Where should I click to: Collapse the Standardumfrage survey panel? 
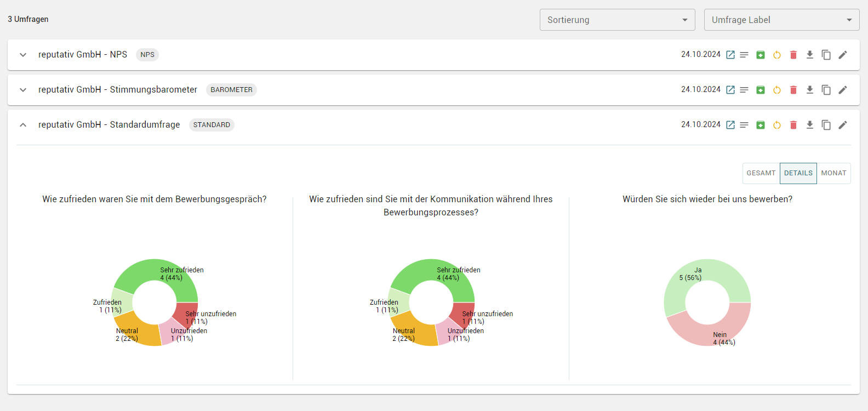23,125
